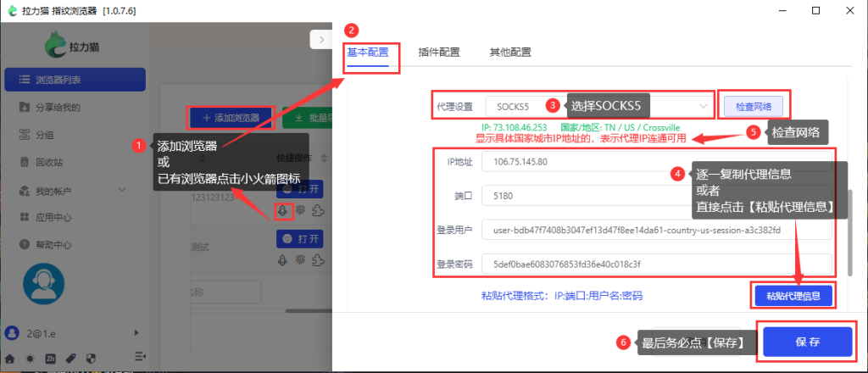Click the 检查网络 button
Image resolution: width=868 pixels, height=373 pixels.
pos(754,106)
